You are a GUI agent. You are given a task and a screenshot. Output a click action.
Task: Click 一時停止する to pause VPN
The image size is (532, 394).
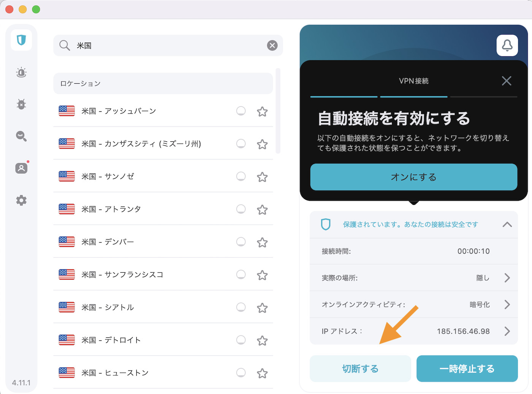click(x=467, y=369)
